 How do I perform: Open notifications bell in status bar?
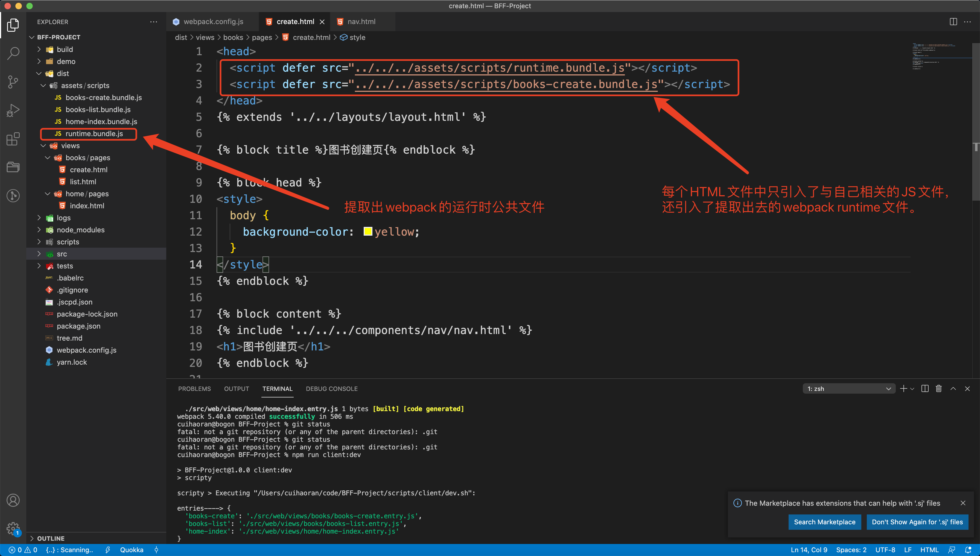[x=968, y=550]
